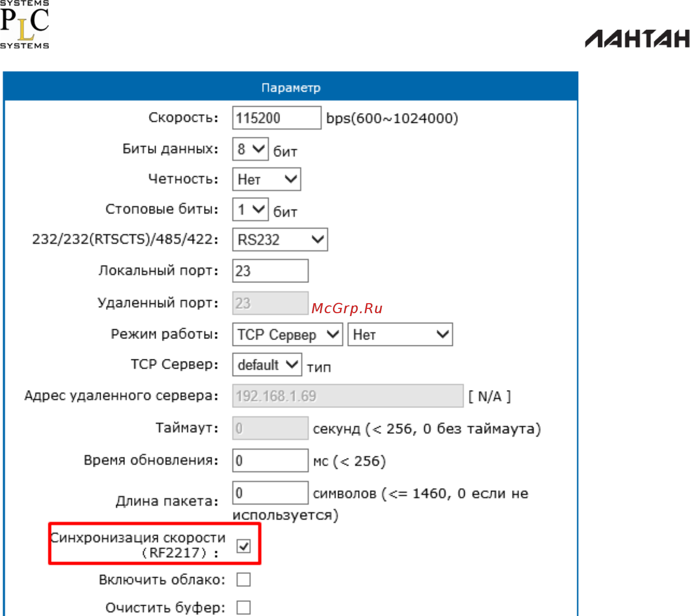Click the ЛАНТАН logo

click(637, 39)
